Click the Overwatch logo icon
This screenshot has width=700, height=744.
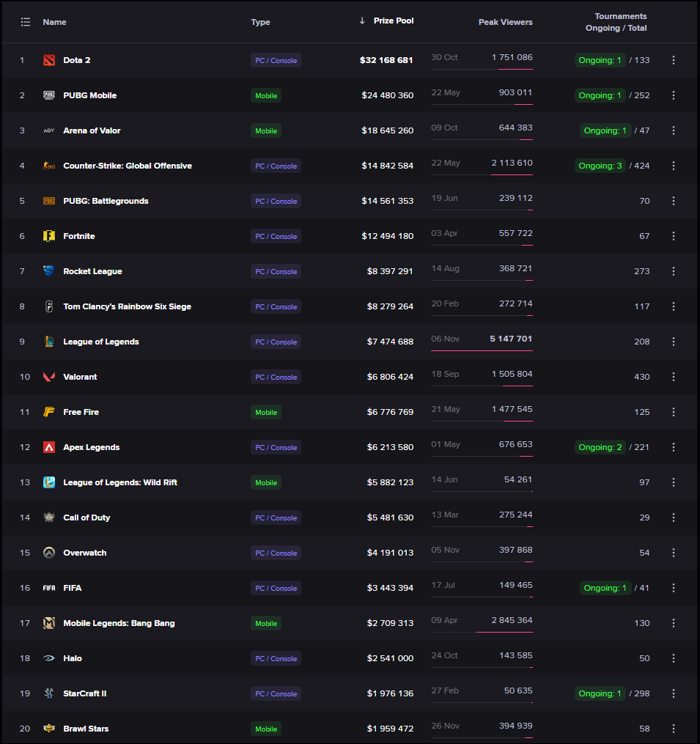(49, 553)
